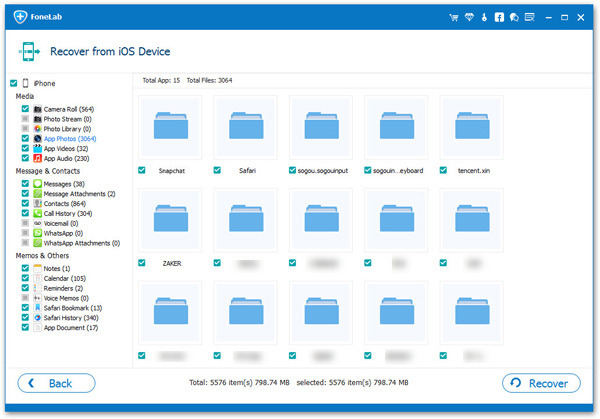Open the sogouin...eyboard folder thumbnail
The image size is (600, 419).
point(396,127)
